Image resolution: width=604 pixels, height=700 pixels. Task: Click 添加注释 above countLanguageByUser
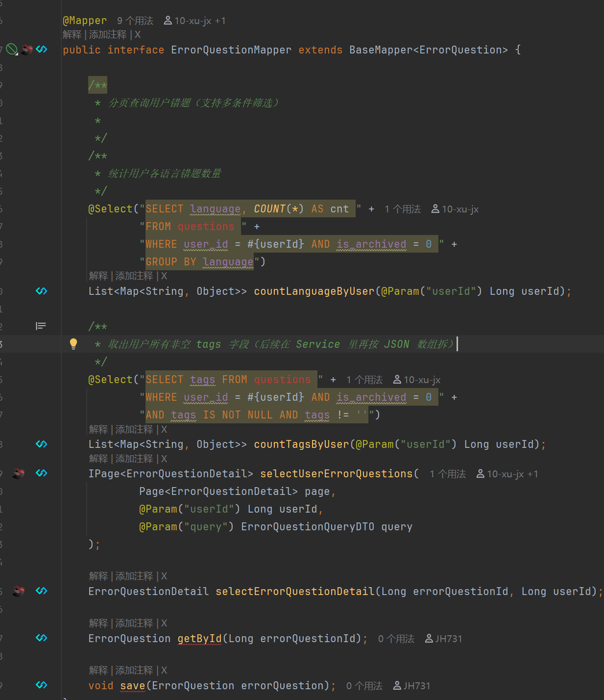click(134, 276)
